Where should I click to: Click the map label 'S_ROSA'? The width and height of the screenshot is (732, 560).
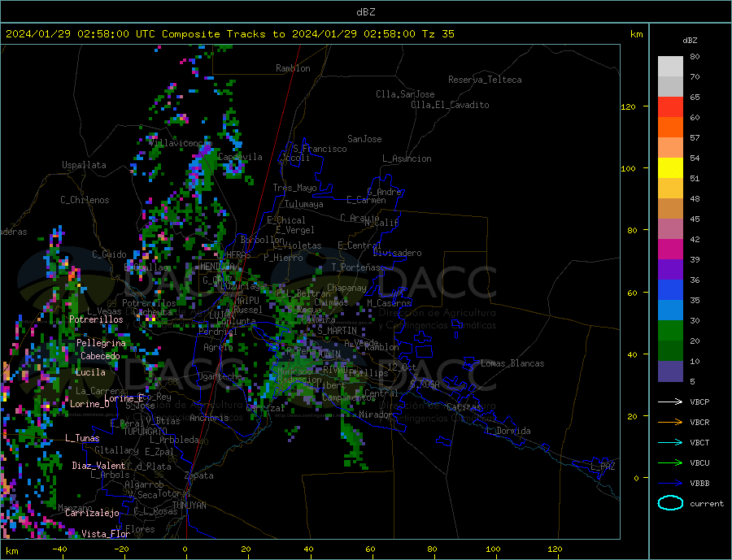coord(425,384)
